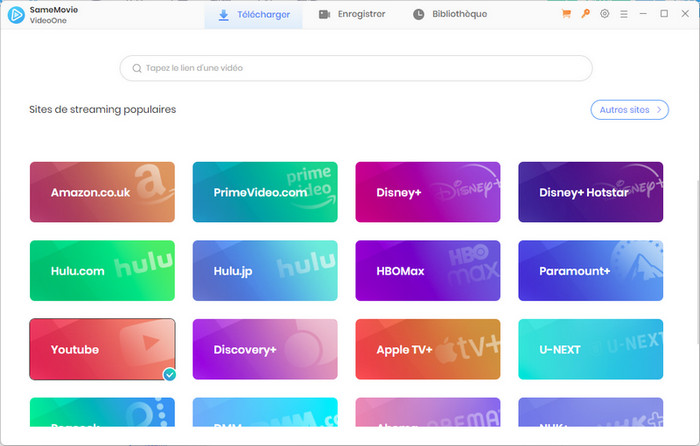Select the U-NEXT site card

click(x=591, y=349)
